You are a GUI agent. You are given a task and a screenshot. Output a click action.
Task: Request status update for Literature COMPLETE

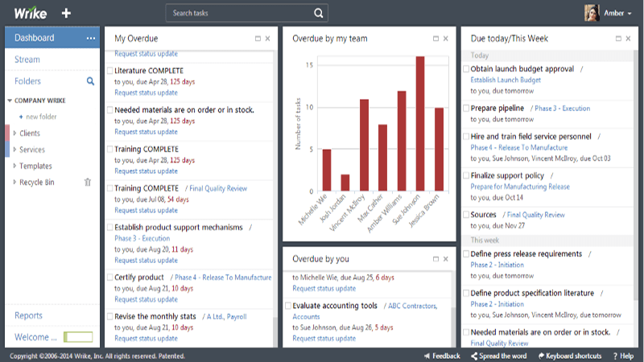pos(146,93)
